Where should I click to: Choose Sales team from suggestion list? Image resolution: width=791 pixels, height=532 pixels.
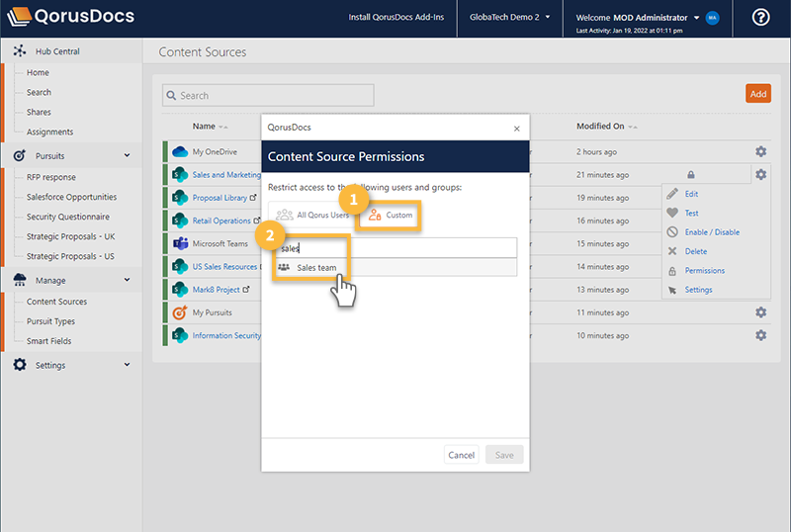pos(395,268)
